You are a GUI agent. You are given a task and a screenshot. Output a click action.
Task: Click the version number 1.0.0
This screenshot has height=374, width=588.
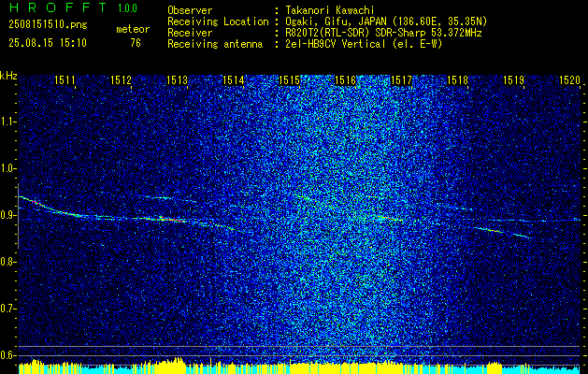coord(128,8)
